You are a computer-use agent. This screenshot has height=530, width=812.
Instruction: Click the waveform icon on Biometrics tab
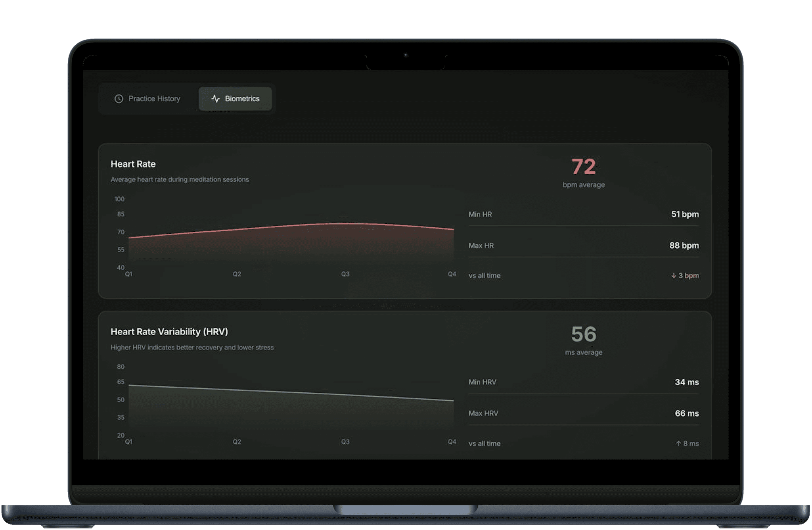point(215,99)
